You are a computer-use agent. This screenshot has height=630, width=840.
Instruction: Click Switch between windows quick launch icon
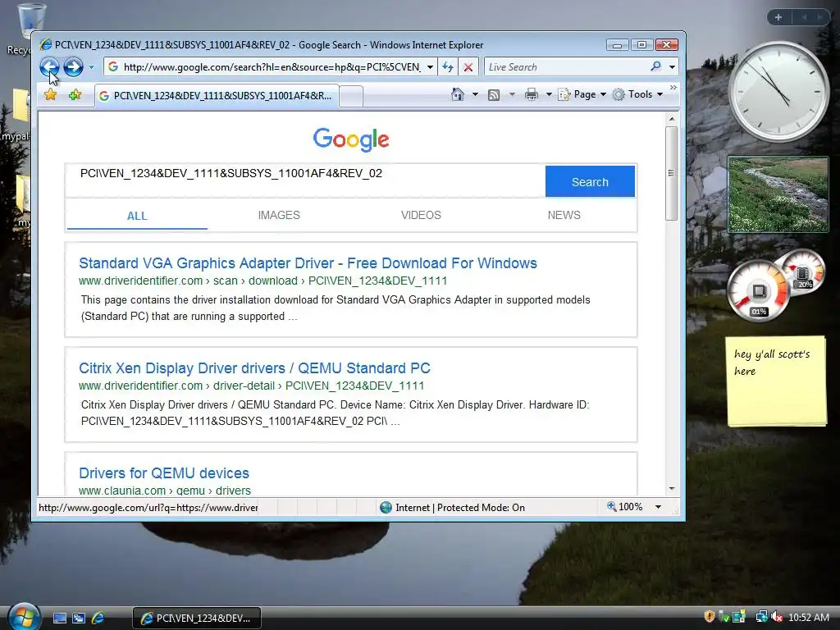[79, 618]
